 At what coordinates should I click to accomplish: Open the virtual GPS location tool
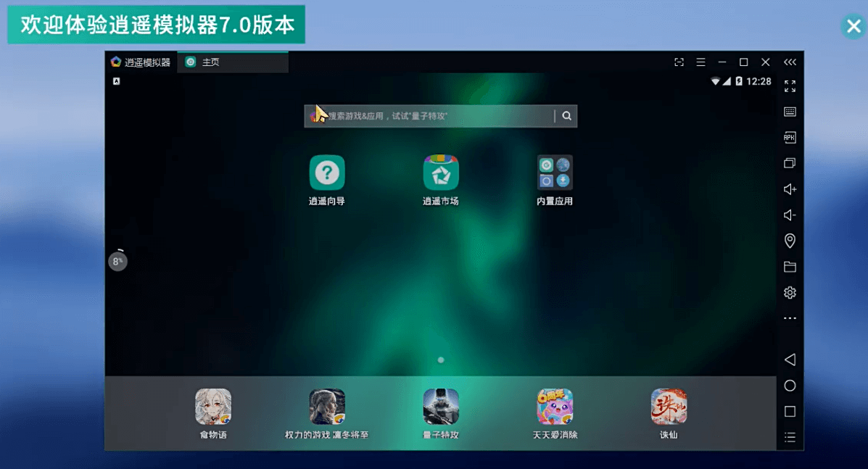click(x=790, y=241)
